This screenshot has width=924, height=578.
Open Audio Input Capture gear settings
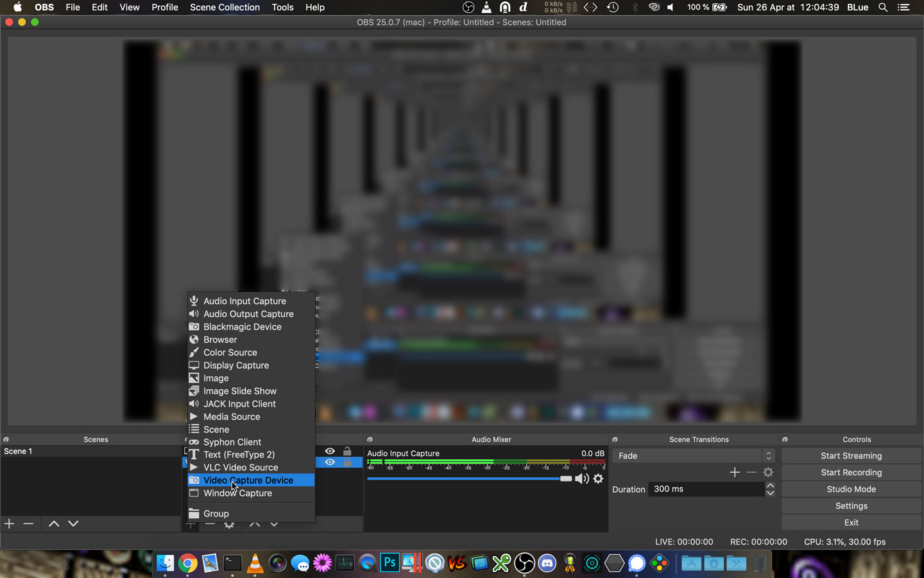[x=598, y=478]
